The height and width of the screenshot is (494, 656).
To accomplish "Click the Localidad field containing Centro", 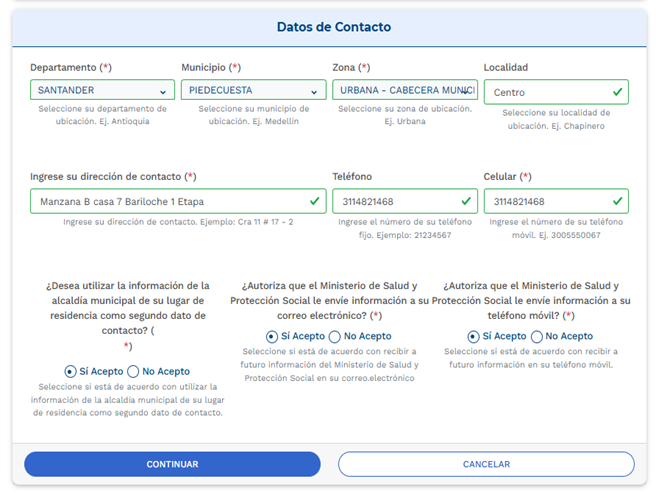I will [556, 92].
